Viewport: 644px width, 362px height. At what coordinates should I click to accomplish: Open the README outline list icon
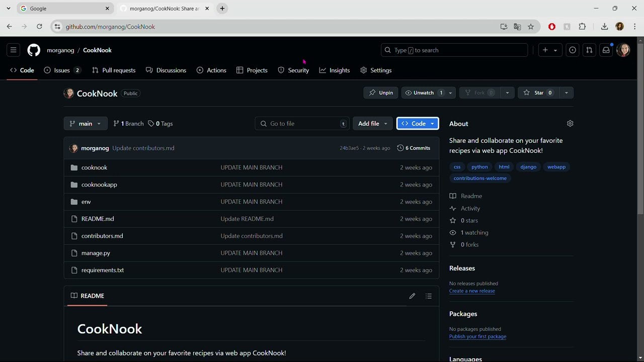(429, 296)
